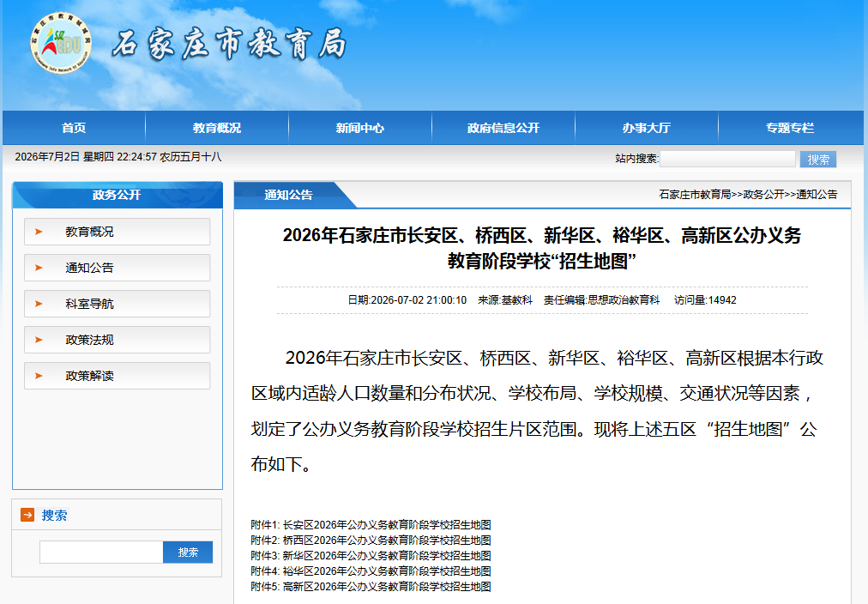
Task: Open 科室导航 sidebar entry
Action: click(x=117, y=304)
